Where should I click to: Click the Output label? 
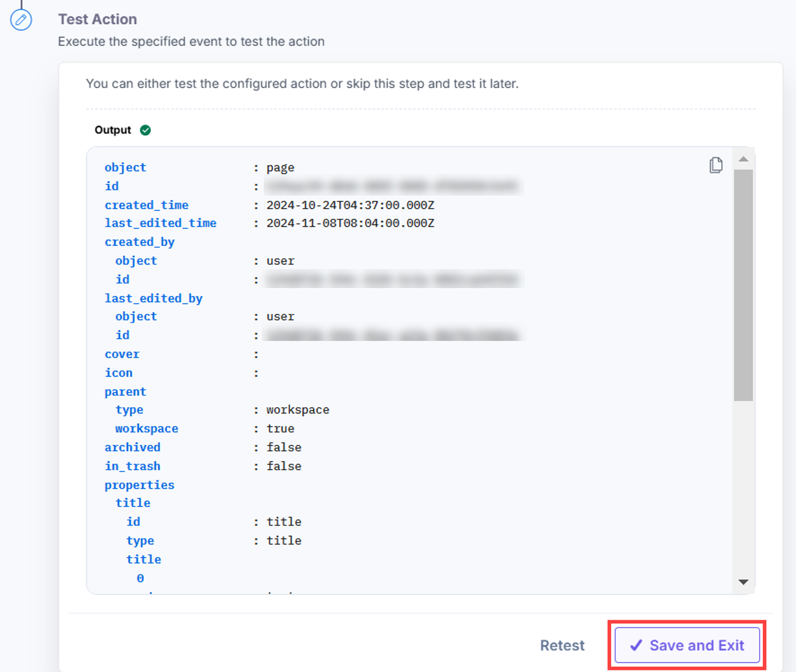113,130
